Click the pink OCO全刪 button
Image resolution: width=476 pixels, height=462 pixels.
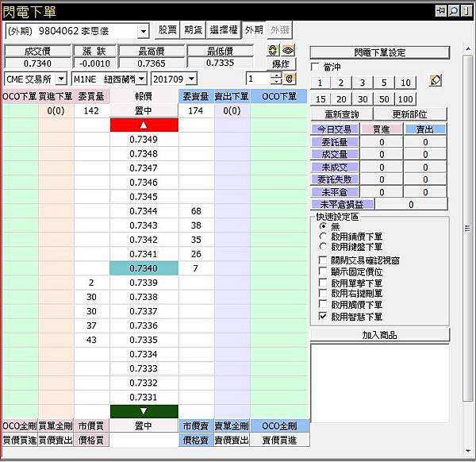(x=20, y=426)
